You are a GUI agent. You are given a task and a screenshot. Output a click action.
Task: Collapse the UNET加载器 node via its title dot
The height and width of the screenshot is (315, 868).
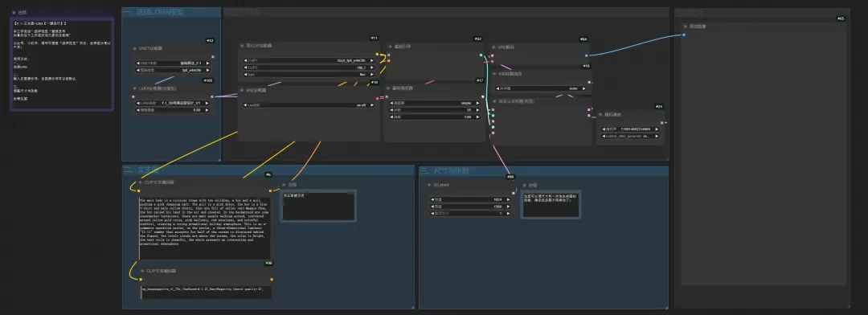[134, 49]
